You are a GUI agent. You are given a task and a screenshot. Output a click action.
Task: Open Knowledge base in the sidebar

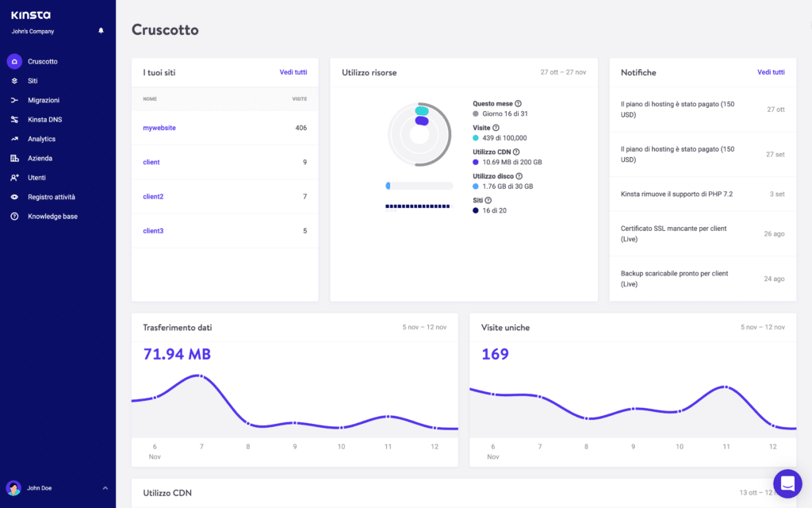(52, 217)
